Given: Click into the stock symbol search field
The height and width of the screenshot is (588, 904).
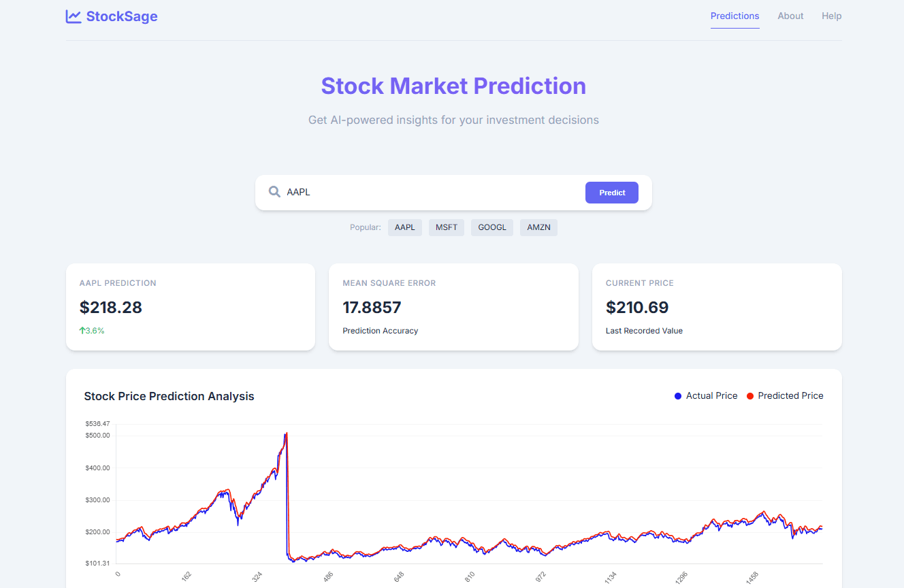Looking at the screenshot, I should [432, 192].
